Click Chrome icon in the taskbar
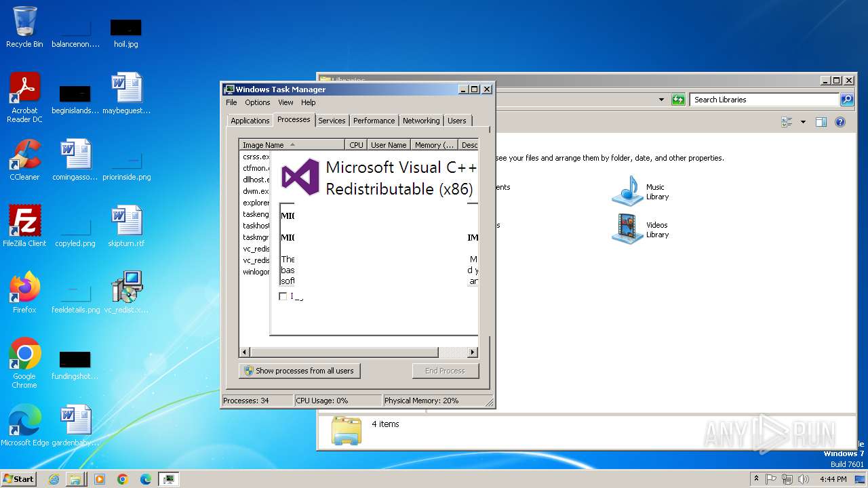868x488 pixels. [123, 479]
